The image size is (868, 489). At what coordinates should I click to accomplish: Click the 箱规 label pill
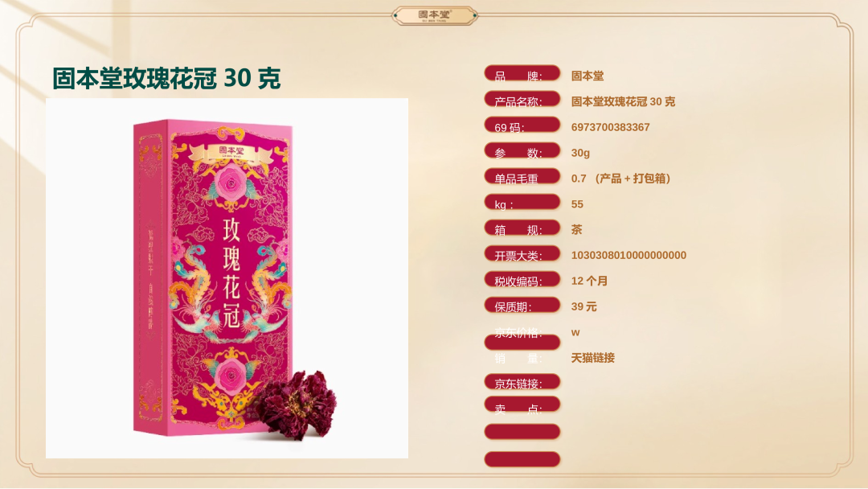(x=522, y=228)
